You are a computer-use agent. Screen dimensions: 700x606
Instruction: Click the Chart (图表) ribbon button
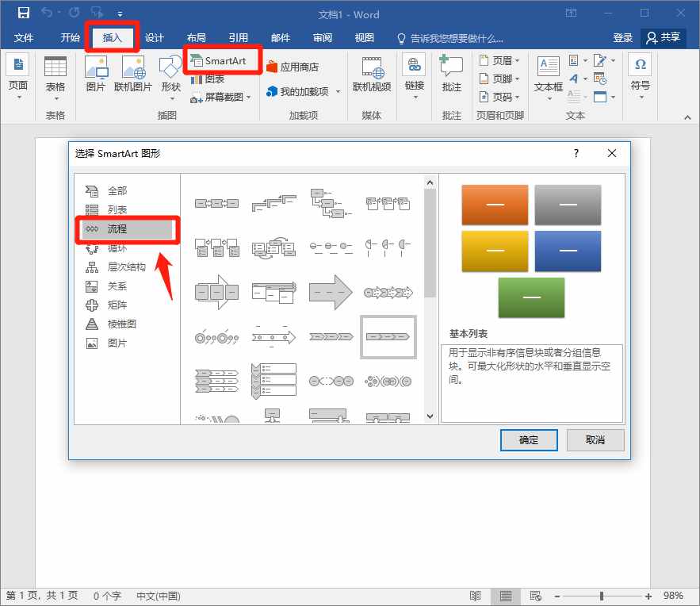coord(208,79)
